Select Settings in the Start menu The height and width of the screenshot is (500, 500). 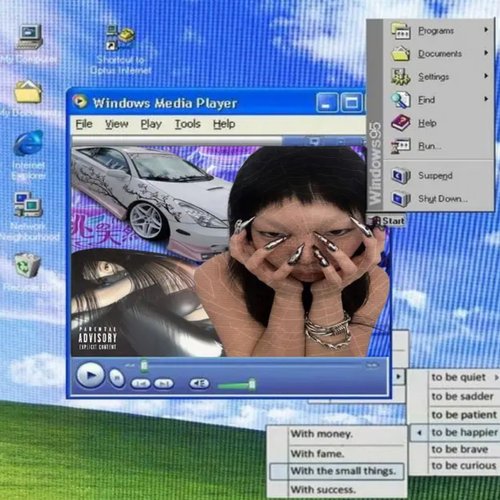tap(434, 77)
